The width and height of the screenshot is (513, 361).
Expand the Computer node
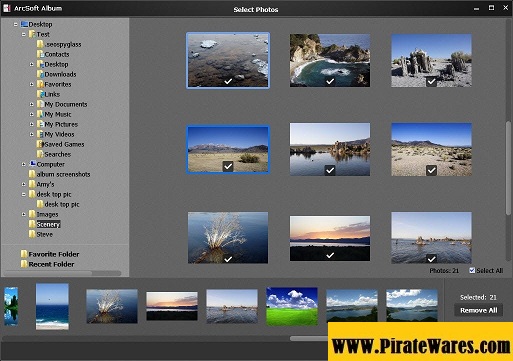click(24, 164)
